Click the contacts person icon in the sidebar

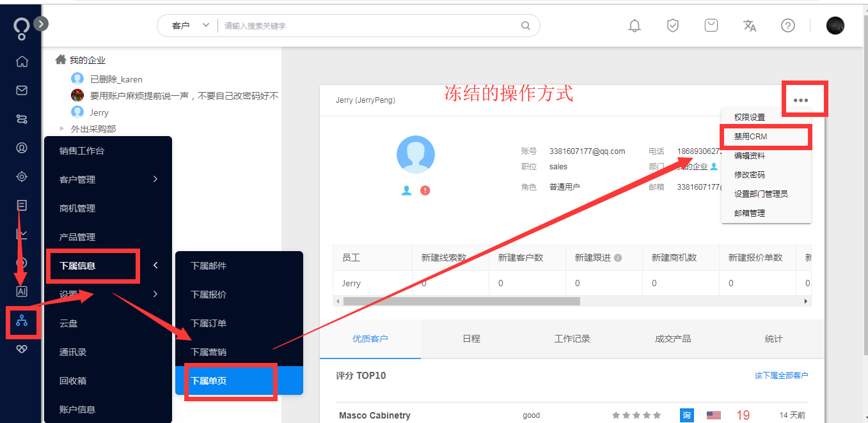22,148
